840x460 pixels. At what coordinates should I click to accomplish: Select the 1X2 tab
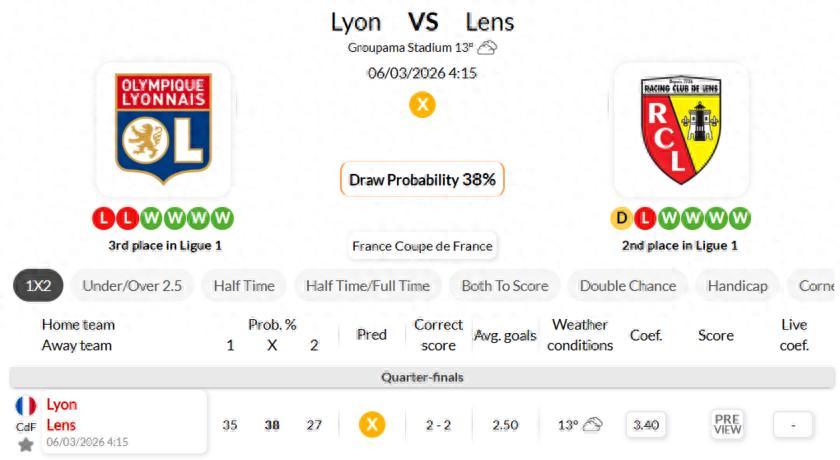point(38,286)
